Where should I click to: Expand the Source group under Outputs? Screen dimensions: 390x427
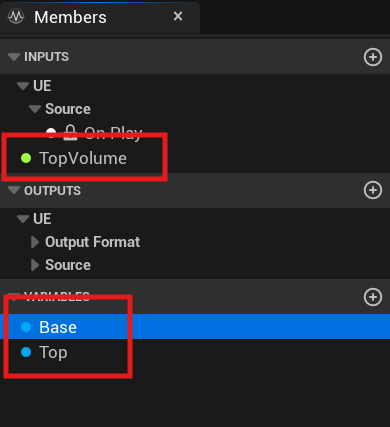click(x=35, y=265)
